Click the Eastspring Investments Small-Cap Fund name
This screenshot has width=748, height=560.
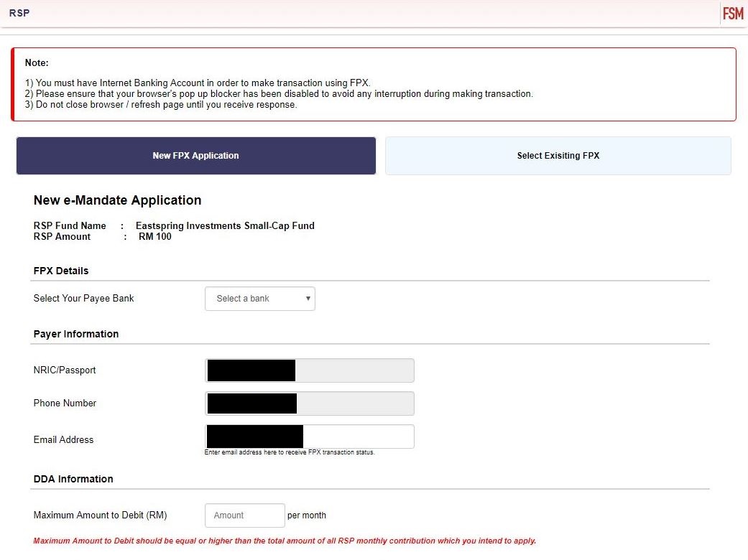[225, 226]
